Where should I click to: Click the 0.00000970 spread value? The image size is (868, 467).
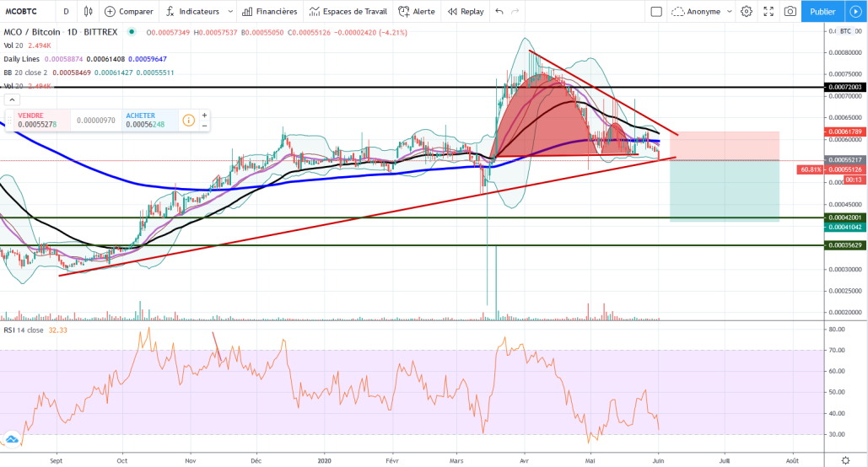pos(96,120)
